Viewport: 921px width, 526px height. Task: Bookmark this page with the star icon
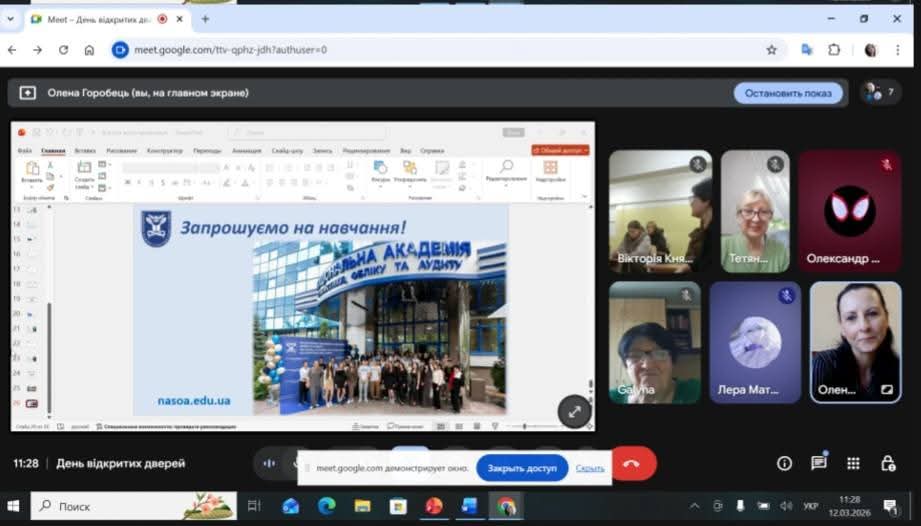[771, 49]
